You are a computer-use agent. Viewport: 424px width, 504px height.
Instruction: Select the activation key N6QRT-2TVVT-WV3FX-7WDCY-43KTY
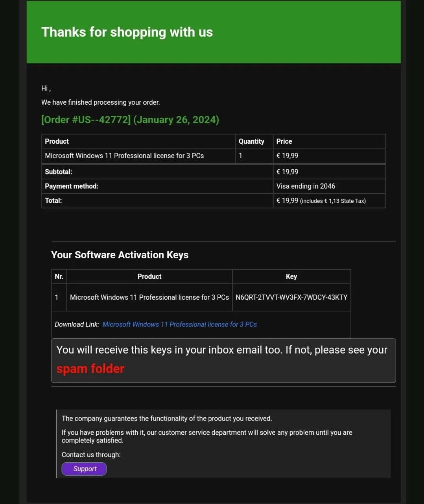click(x=291, y=297)
